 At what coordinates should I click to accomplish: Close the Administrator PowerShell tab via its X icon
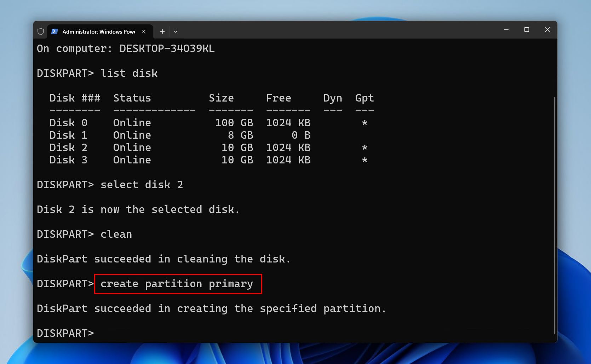[x=144, y=31]
